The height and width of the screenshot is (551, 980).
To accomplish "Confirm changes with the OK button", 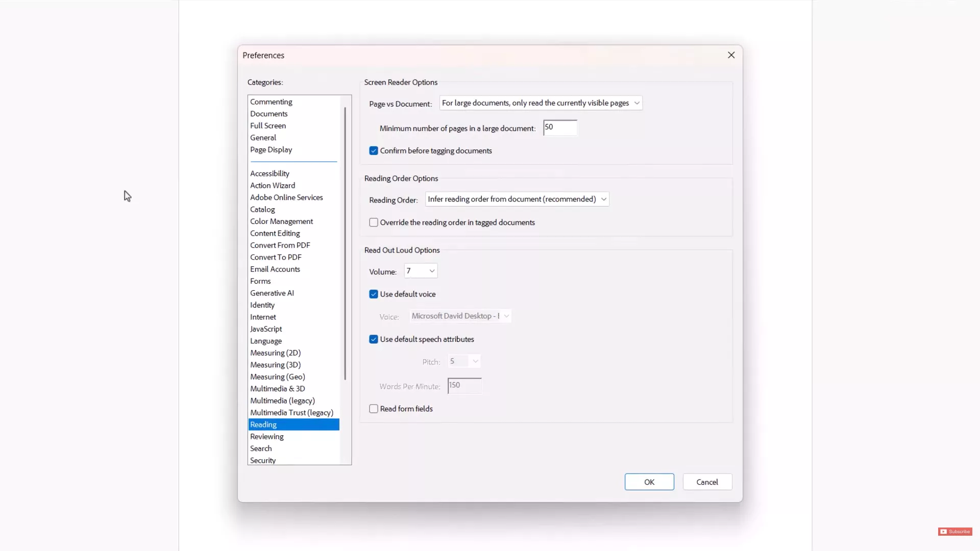I will pos(649,482).
